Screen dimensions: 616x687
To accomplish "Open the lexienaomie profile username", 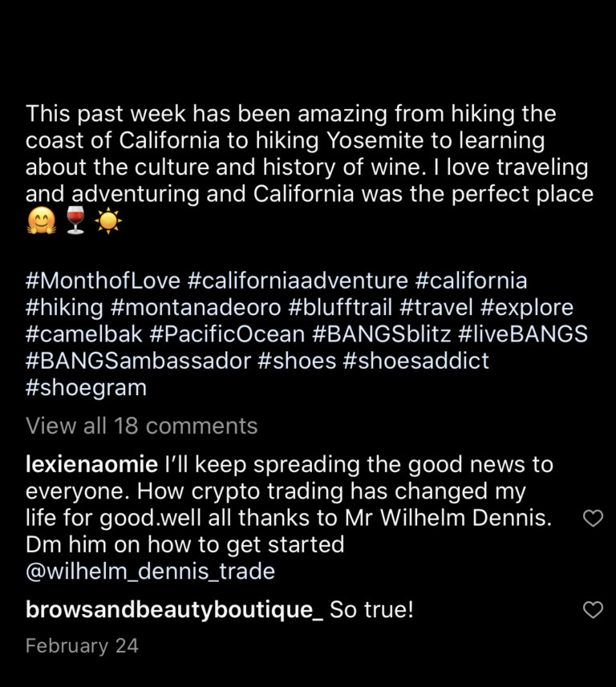I will 91,464.
